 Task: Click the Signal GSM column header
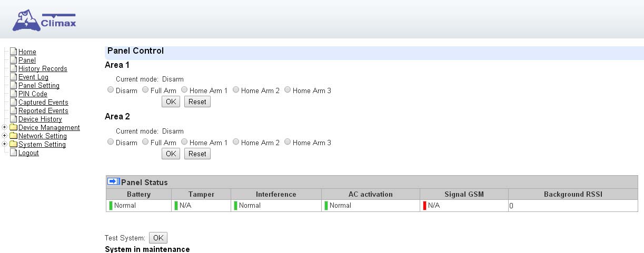click(464, 194)
